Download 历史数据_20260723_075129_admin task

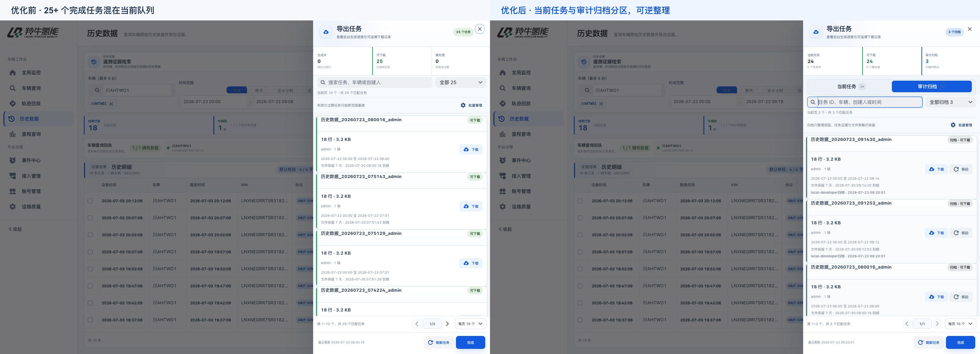471,263
